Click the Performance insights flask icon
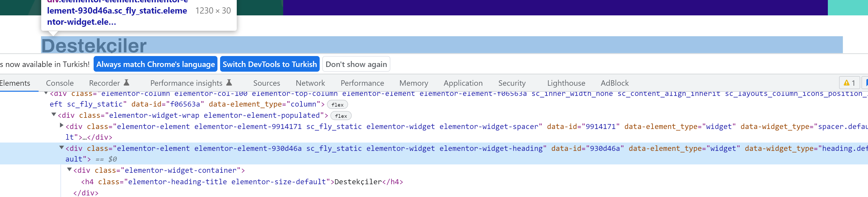 pyautogui.click(x=229, y=83)
